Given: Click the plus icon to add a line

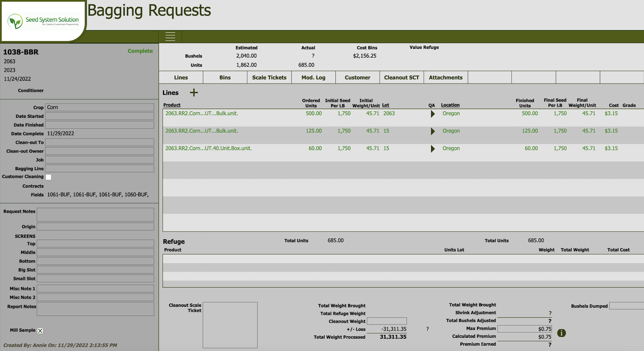Looking at the screenshot, I should point(194,93).
